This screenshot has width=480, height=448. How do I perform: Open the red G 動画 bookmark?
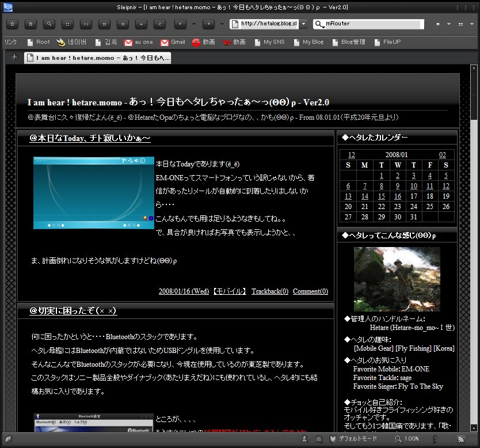point(204,42)
